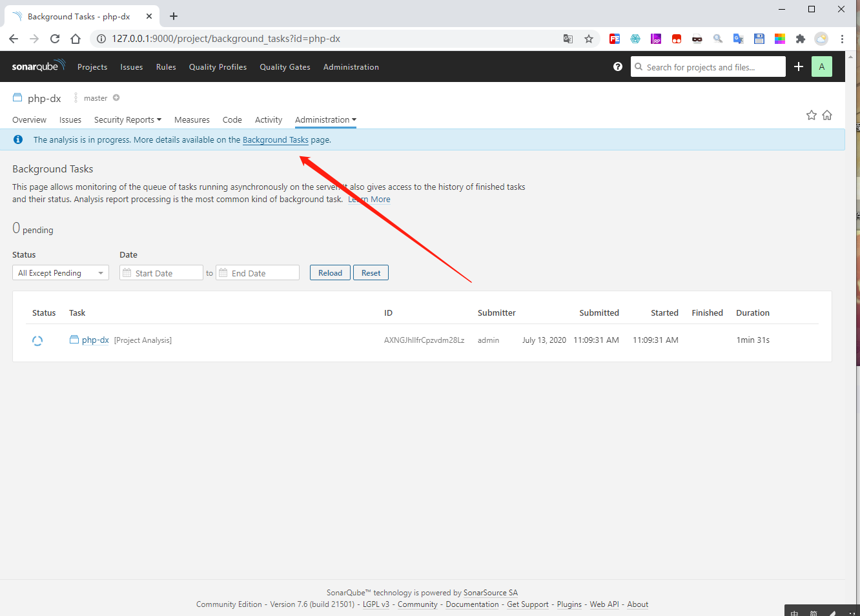Open the Issues top menu
The height and width of the screenshot is (616, 860).
click(x=132, y=67)
